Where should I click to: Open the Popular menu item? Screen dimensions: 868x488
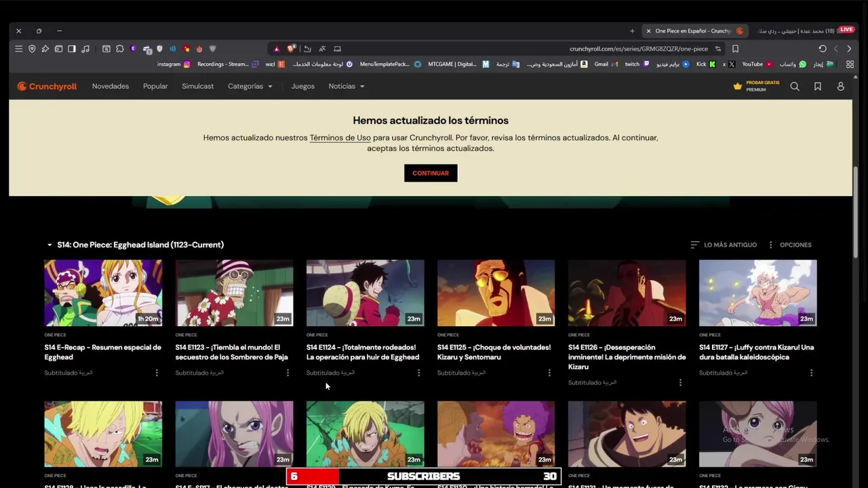tap(155, 86)
